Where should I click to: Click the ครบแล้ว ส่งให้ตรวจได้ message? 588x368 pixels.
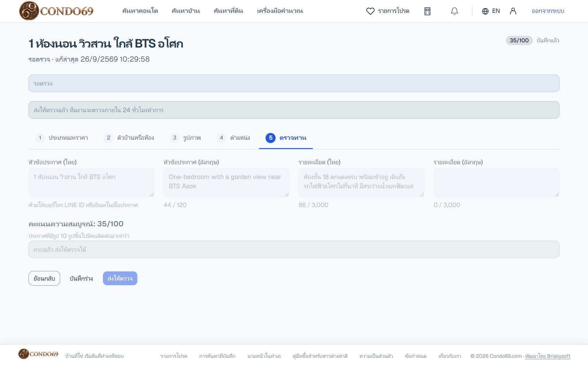pos(294,250)
